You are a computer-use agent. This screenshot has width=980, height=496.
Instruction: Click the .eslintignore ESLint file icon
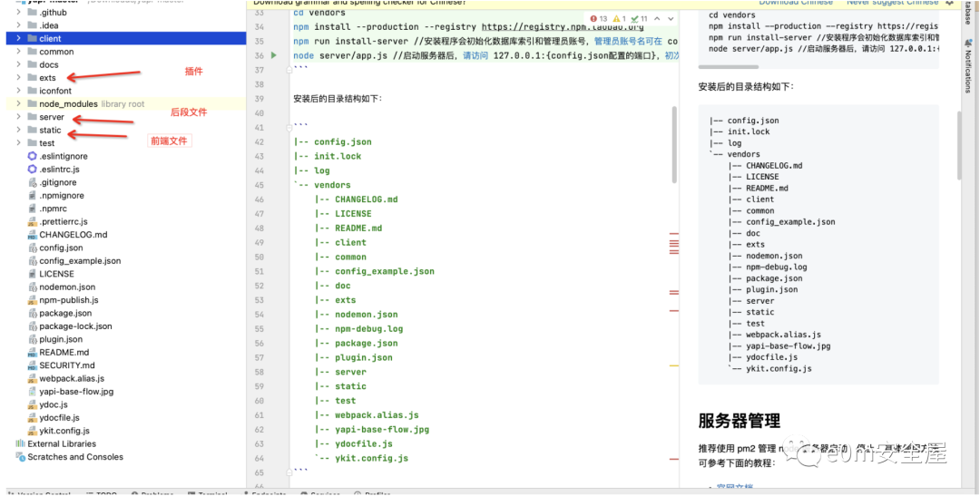[x=33, y=156]
